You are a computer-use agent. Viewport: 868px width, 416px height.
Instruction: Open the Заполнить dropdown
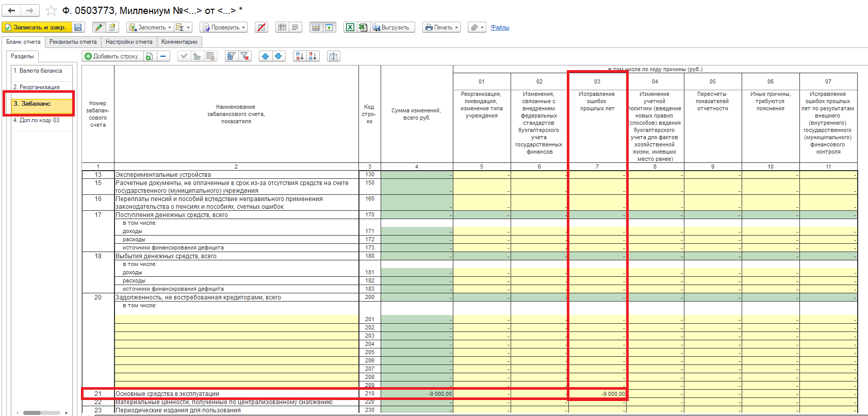point(150,27)
